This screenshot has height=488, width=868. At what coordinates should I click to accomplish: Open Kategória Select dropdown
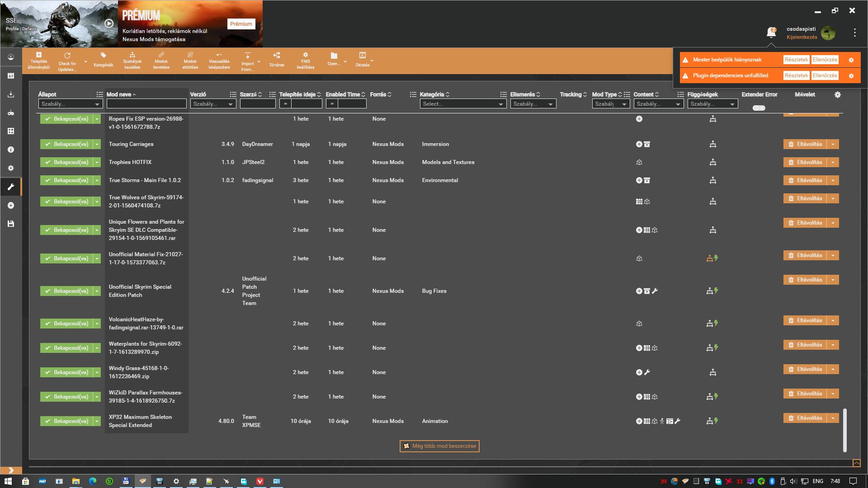463,104
